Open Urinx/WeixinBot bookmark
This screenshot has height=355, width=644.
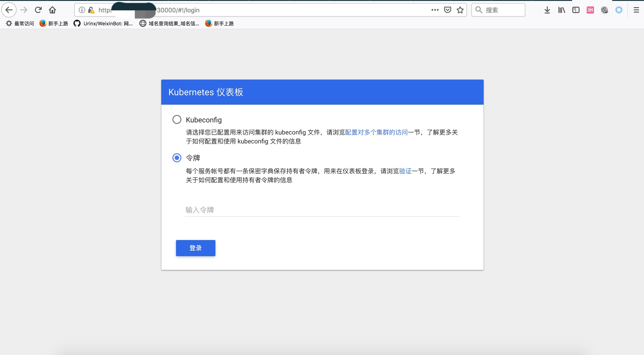[103, 24]
